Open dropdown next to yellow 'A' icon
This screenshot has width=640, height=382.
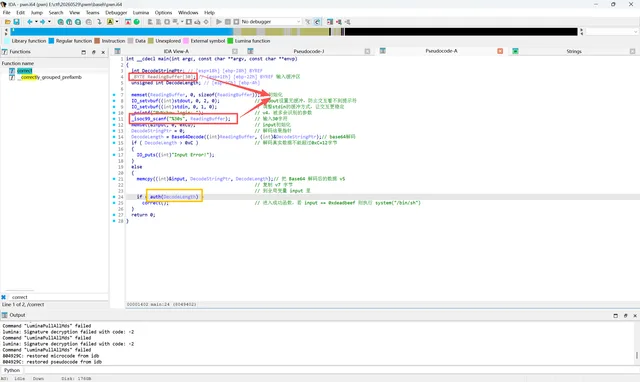click(117, 22)
